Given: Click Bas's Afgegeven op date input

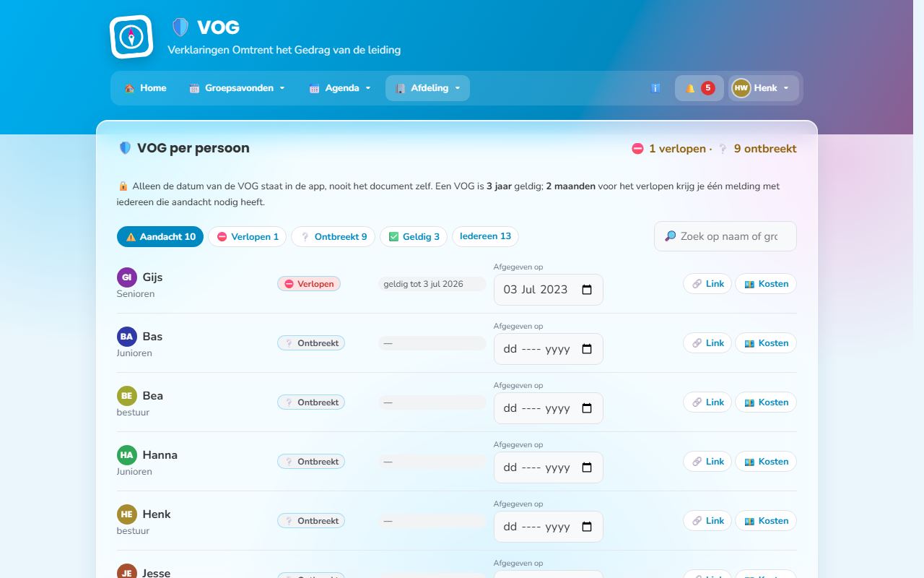Looking at the screenshot, I should pyautogui.click(x=549, y=349).
